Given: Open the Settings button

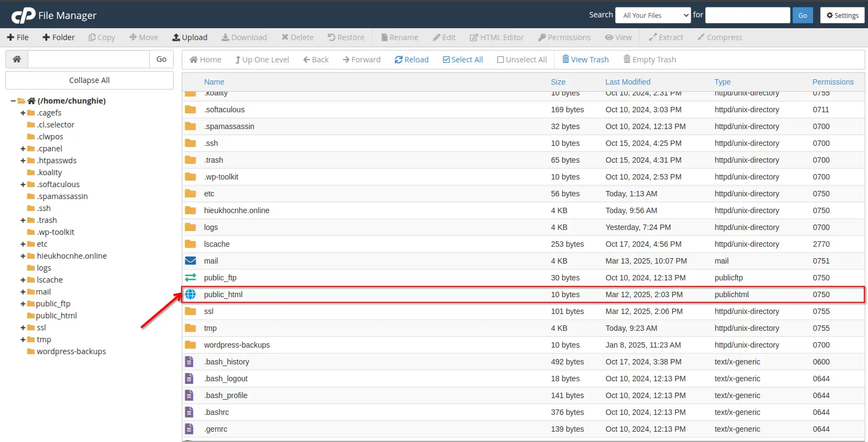Looking at the screenshot, I should click(x=843, y=15).
